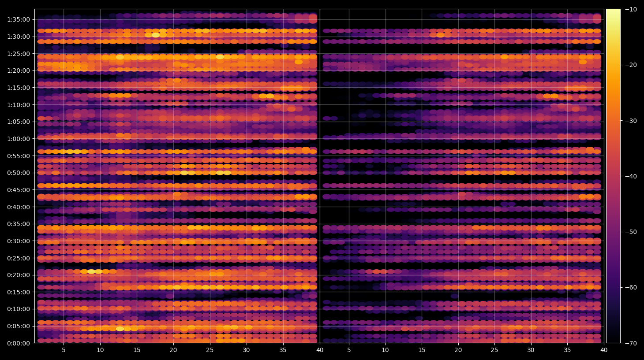
Task: Click the 0:25:00 y-axis time label
Action: point(19,258)
